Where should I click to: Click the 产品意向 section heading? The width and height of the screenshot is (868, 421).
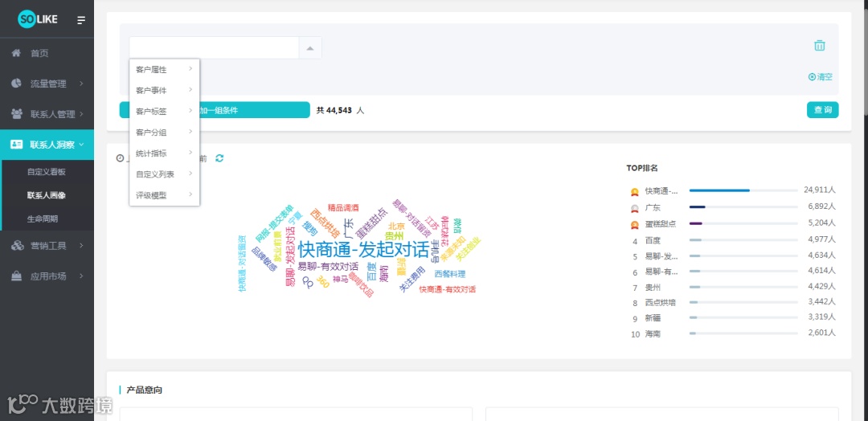[x=145, y=390]
